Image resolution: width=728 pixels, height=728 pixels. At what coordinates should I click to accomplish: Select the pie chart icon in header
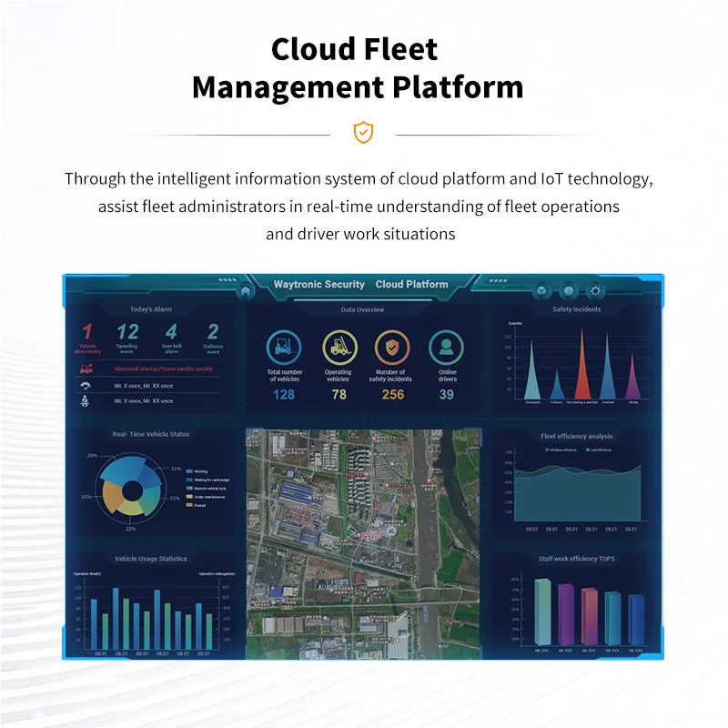[568, 291]
